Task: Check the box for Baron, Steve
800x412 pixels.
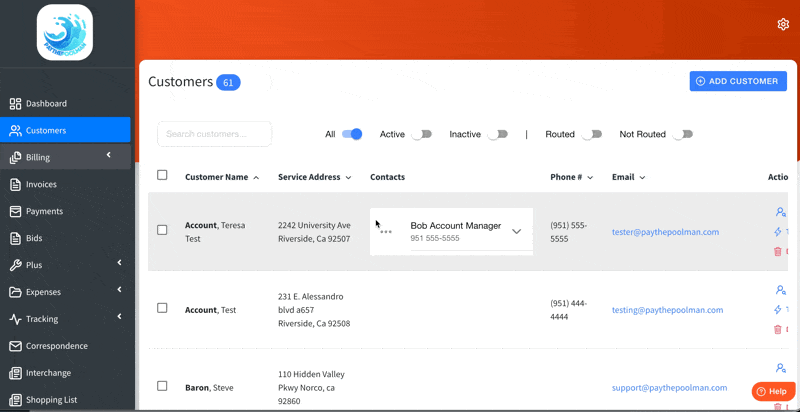Action: pyautogui.click(x=162, y=386)
